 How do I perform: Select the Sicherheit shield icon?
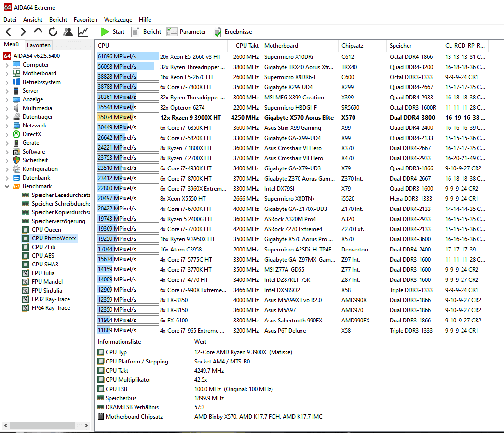16,160
